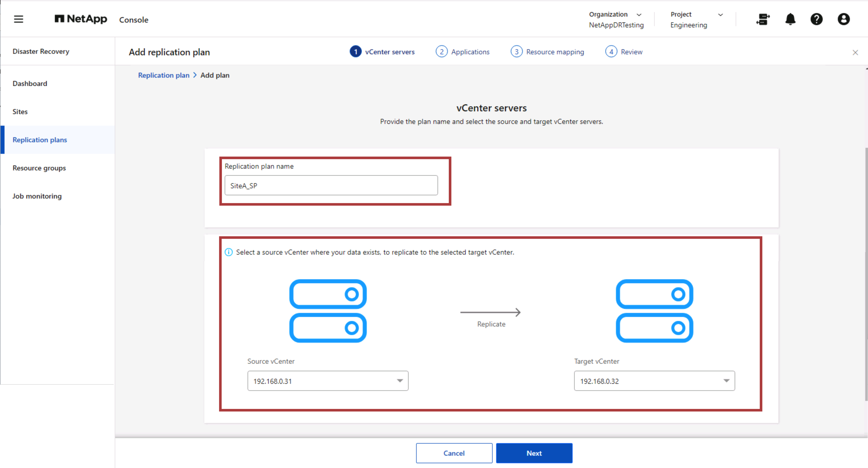Image resolution: width=868 pixels, height=468 pixels.
Task: Click the info icon about source vCenter
Action: (228, 252)
